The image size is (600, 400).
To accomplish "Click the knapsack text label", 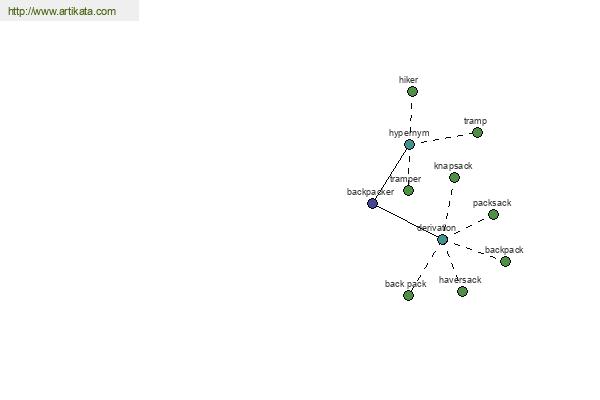I will tap(453, 166).
